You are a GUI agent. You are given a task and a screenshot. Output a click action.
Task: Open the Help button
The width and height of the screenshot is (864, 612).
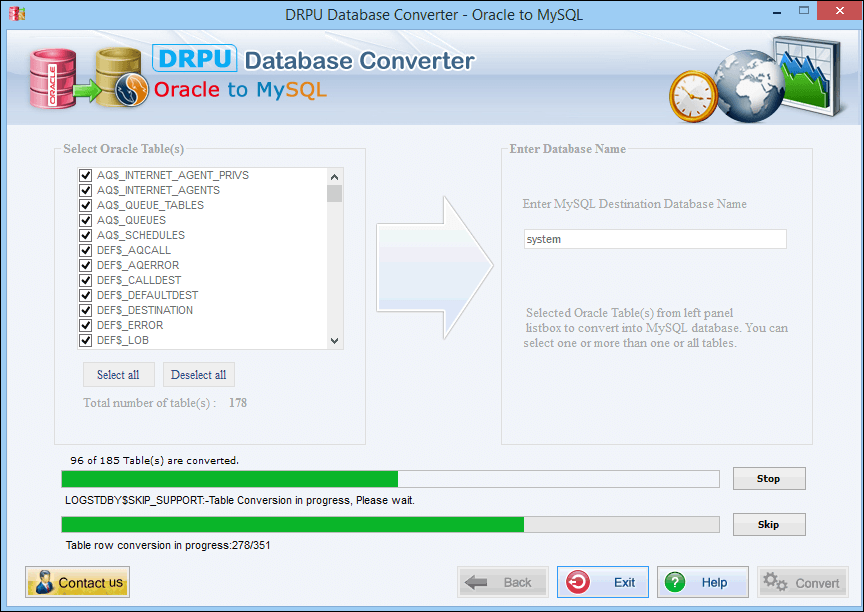[x=703, y=582]
